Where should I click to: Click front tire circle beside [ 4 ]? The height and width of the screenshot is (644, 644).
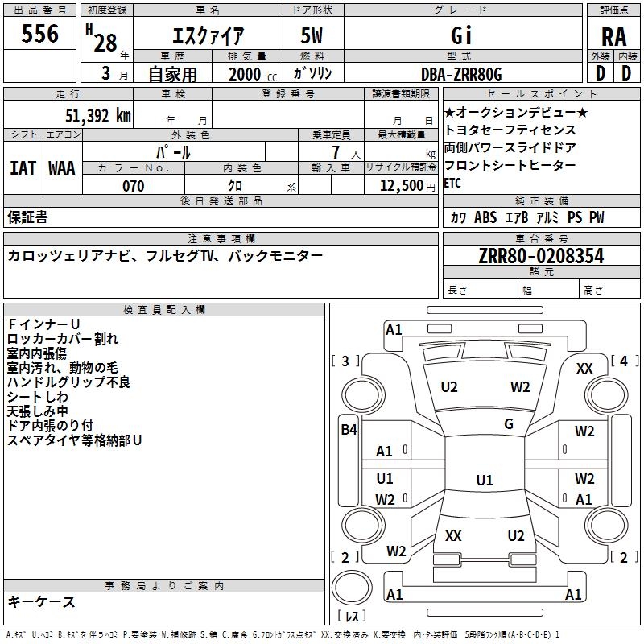(x=606, y=395)
